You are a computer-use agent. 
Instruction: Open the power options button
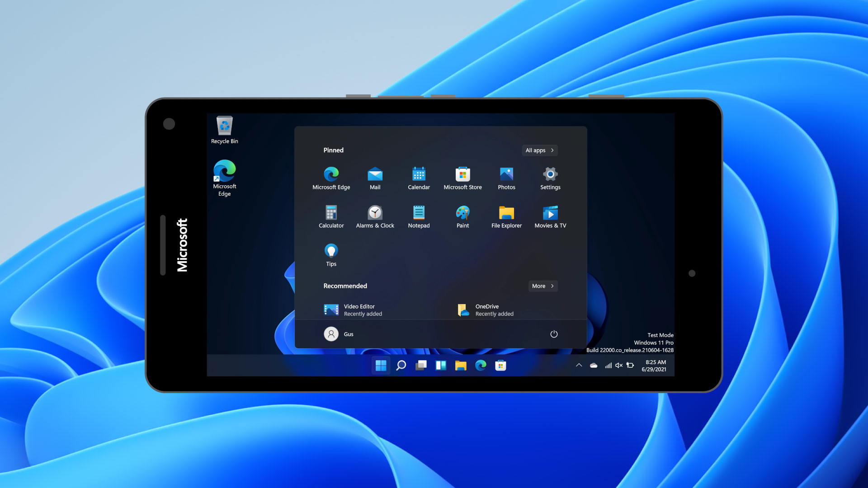click(554, 334)
